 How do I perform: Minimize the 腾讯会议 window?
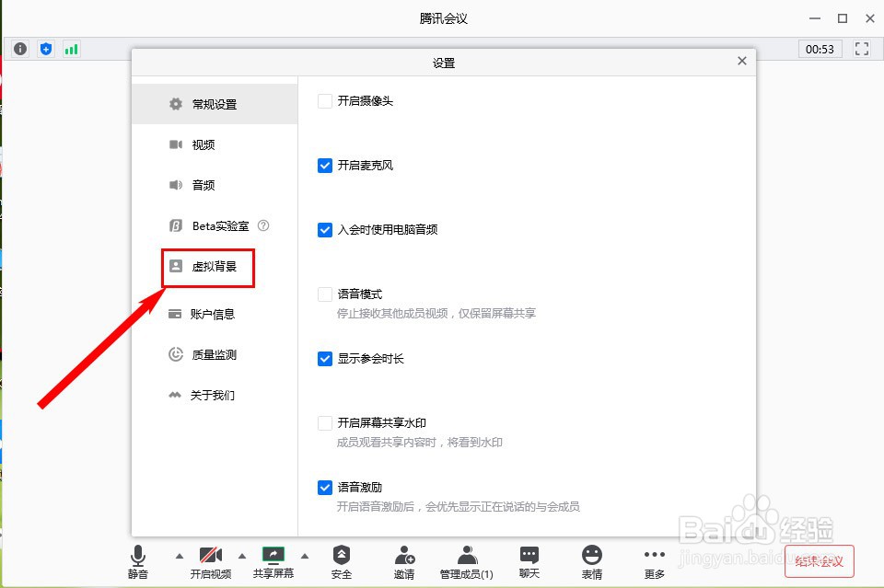(x=815, y=18)
